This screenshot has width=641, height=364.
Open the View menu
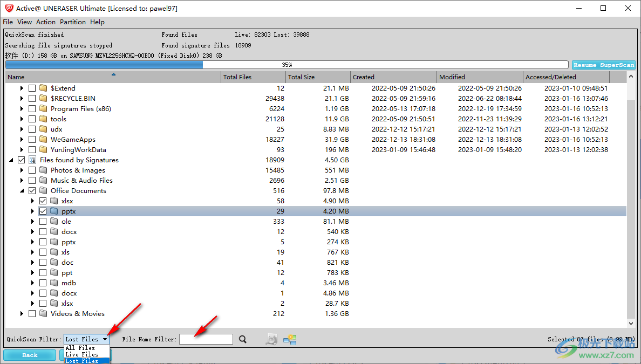pos(24,22)
